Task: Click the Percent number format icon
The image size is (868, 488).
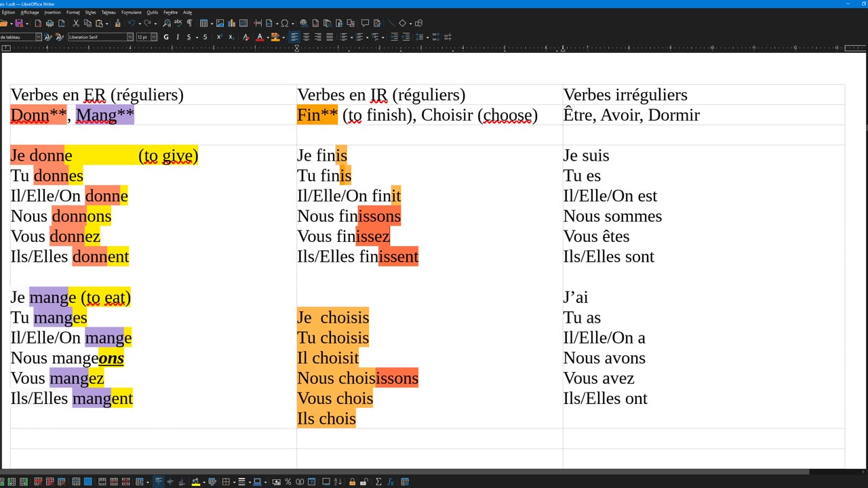Action: [x=288, y=482]
